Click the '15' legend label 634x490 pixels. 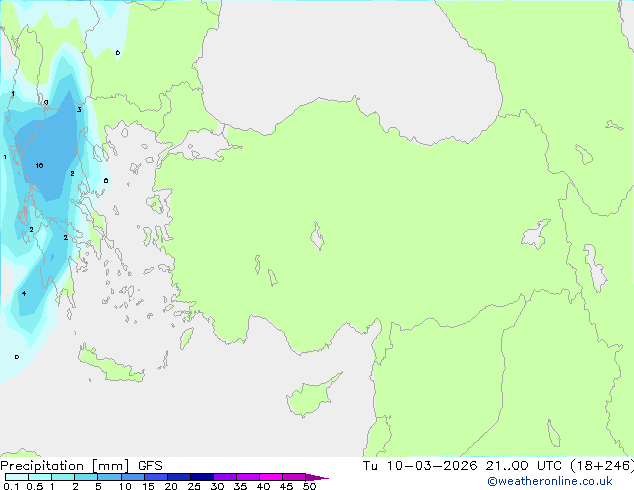coord(148,486)
